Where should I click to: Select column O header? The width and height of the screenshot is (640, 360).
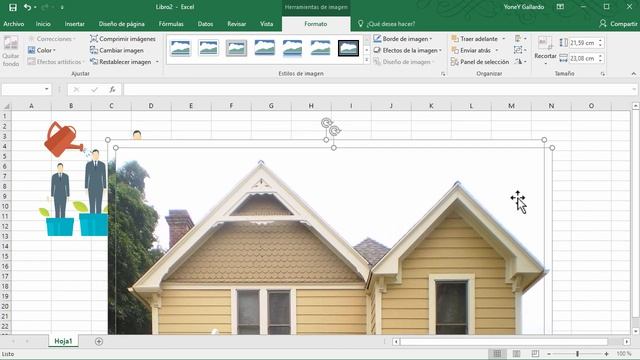[591, 106]
